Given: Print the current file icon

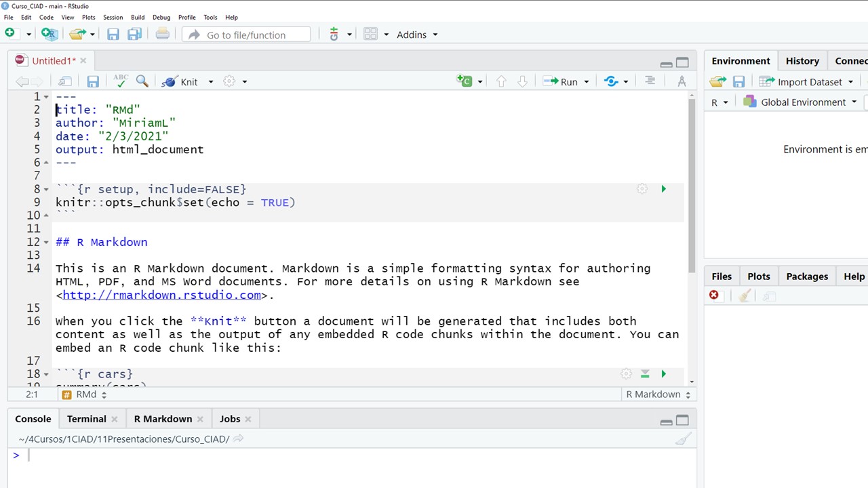Looking at the screenshot, I should 163,34.
